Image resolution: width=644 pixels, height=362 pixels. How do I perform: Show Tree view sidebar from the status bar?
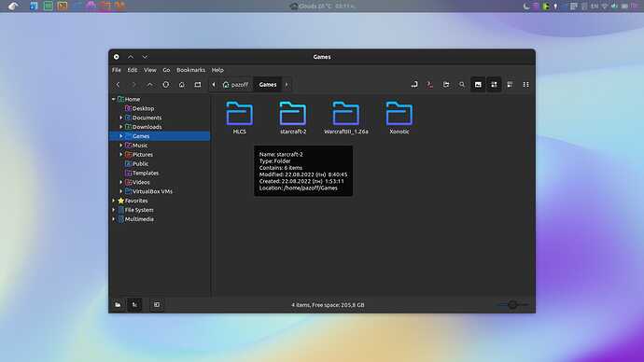(x=134, y=304)
